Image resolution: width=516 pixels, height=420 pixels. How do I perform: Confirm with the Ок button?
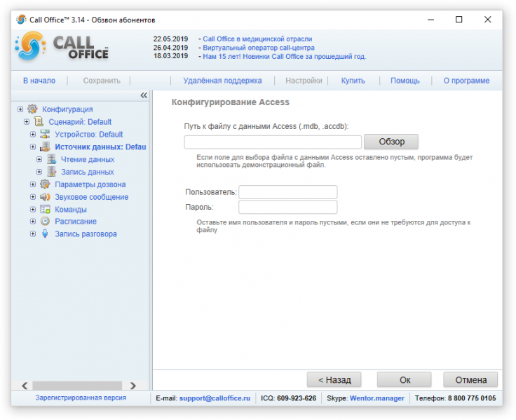point(405,380)
